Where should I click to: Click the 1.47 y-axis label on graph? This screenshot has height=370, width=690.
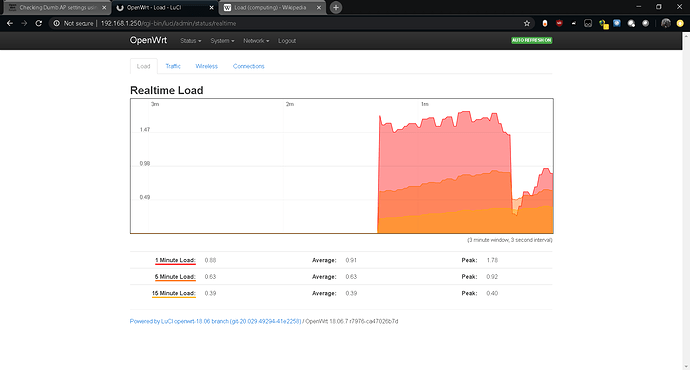tap(145, 129)
